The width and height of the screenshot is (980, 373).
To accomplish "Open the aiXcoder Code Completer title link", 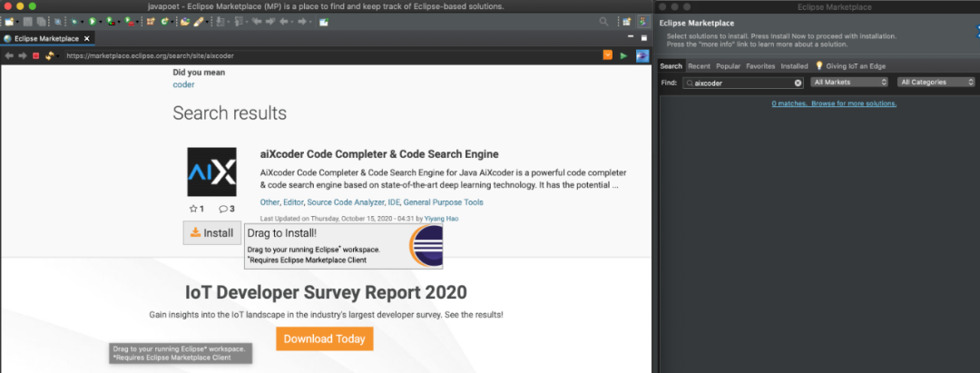I will click(379, 153).
